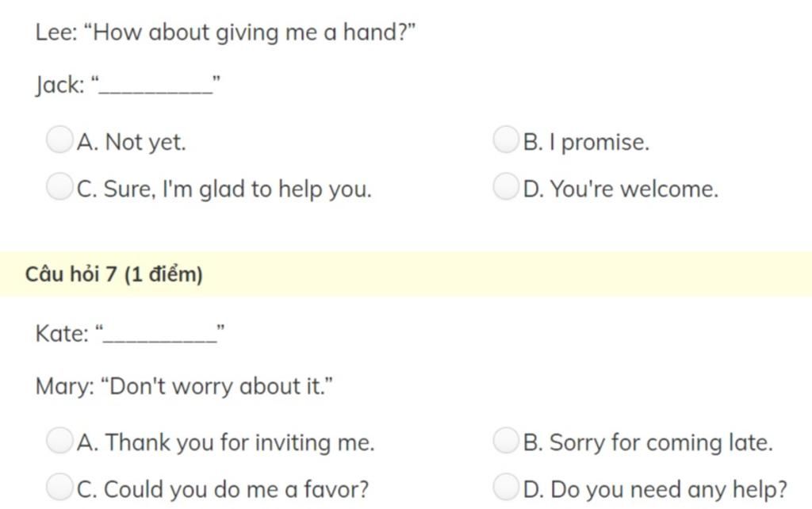Click the 'Not yet.' answer label text
The image size is (812, 509).
click(x=146, y=143)
